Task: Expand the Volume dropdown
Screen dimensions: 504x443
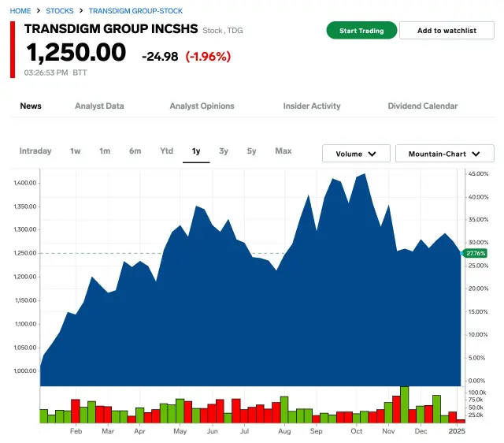Action: pyautogui.click(x=356, y=154)
